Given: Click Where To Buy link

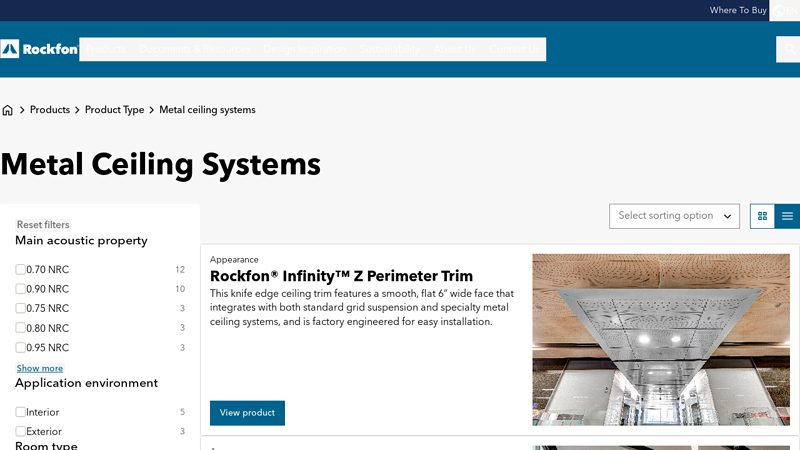Looking at the screenshot, I should point(738,10).
